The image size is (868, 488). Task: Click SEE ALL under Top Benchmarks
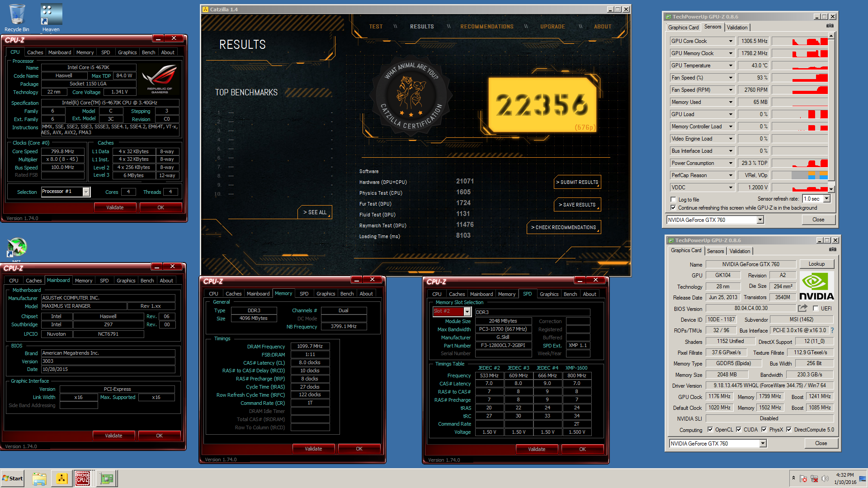coord(315,212)
